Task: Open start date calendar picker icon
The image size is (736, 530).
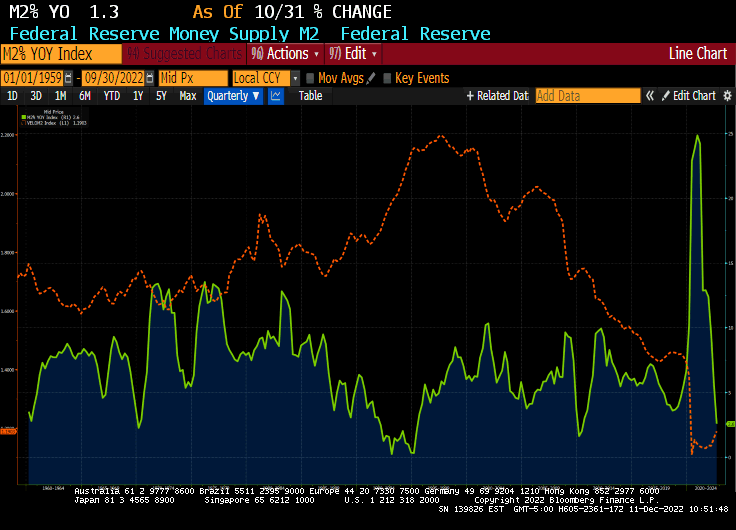Action: (x=67, y=78)
